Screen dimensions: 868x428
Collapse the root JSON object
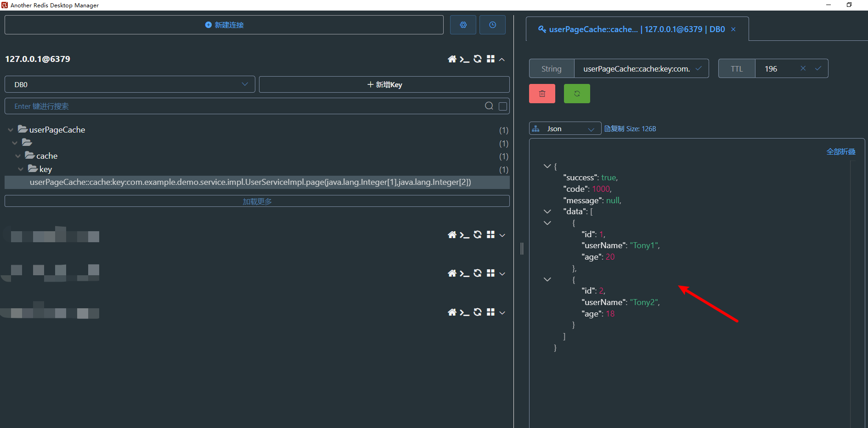(x=547, y=166)
